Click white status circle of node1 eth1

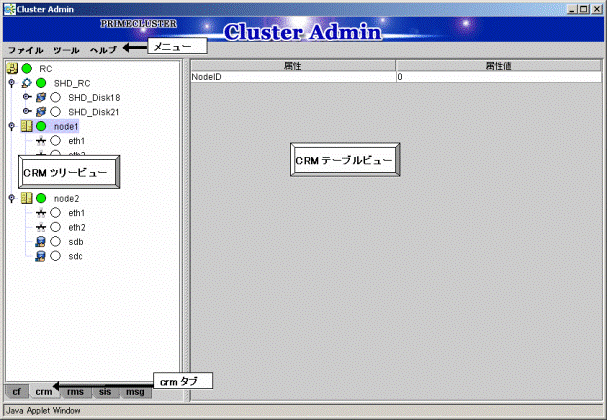(x=55, y=141)
